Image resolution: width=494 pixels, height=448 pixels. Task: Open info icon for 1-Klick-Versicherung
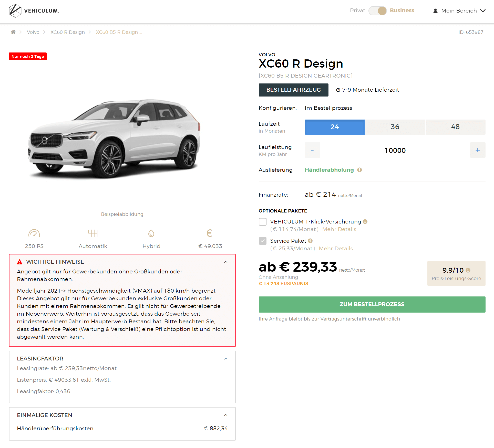[x=365, y=221]
